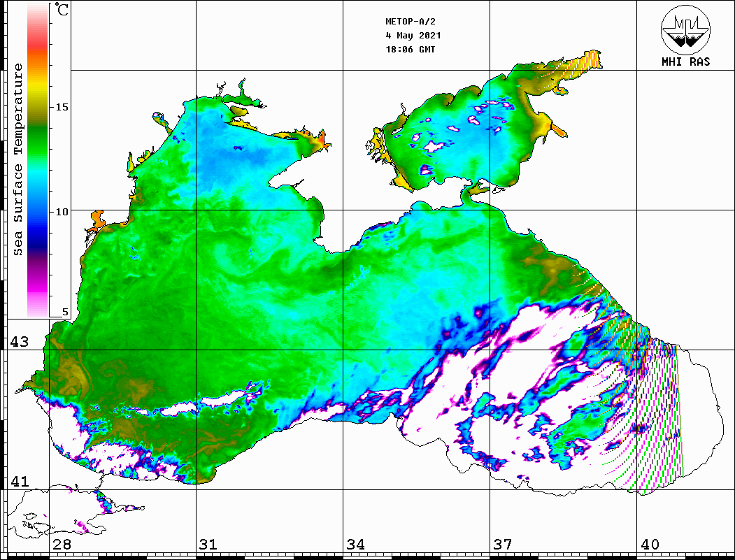Image resolution: width=735 pixels, height=560 pixels.
Task: Click the MHI RAS logo emblem
Action: pyautogui.click(x=685, y=29)
